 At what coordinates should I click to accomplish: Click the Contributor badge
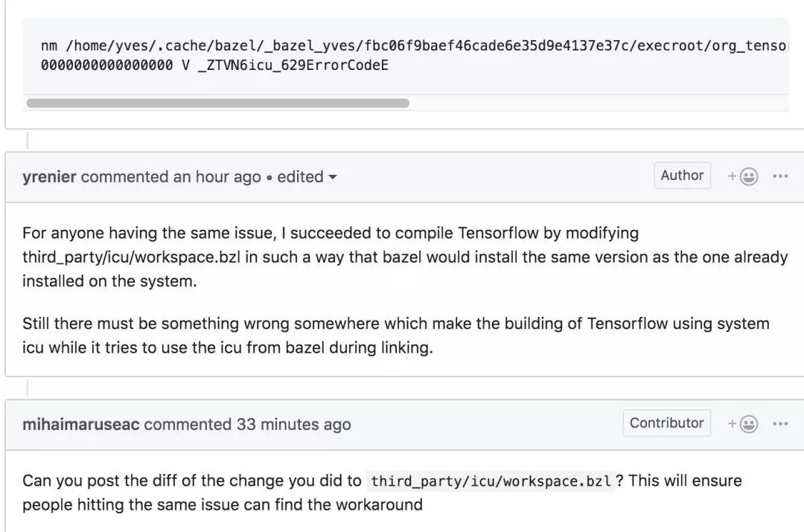666,423
